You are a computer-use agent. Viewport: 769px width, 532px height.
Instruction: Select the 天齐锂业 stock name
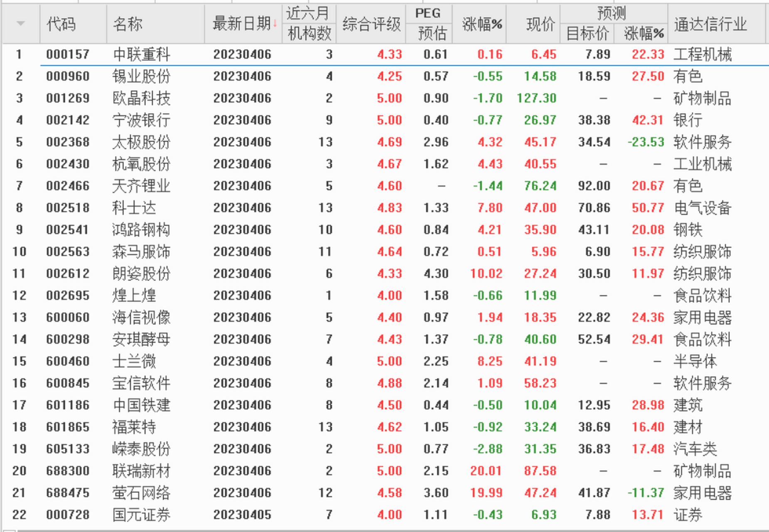pyautogui.click(x=141, y=186)
